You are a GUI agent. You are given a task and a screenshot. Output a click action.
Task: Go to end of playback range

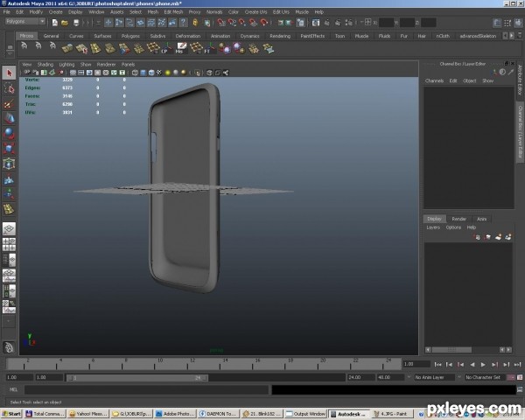(517, 364)
